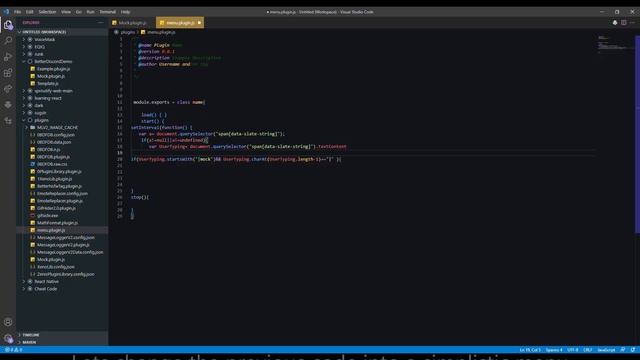Open the Extensions view

(x=8, y=73)
